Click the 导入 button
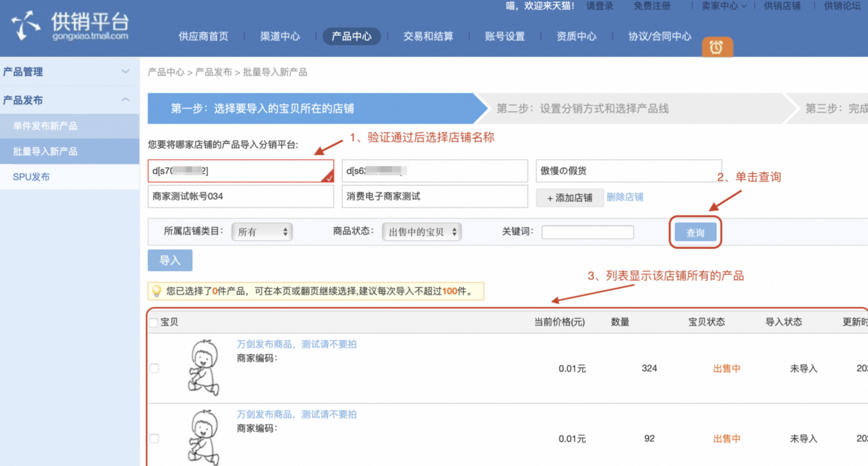 pos(170,260)
